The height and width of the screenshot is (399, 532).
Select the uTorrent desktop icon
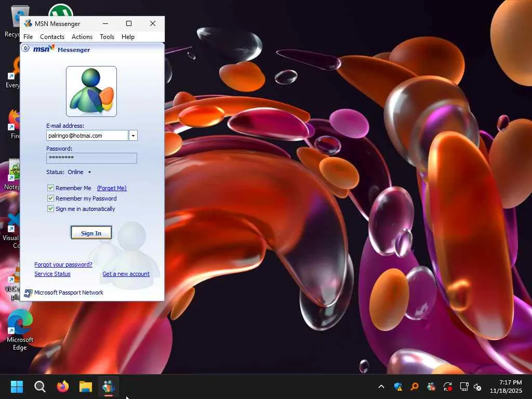[x=61, y=10]
